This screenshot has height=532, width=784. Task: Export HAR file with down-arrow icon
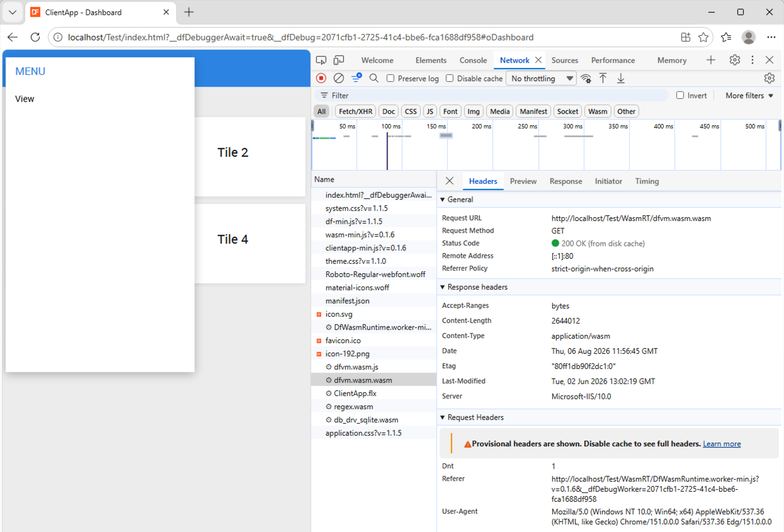[621, 79]
